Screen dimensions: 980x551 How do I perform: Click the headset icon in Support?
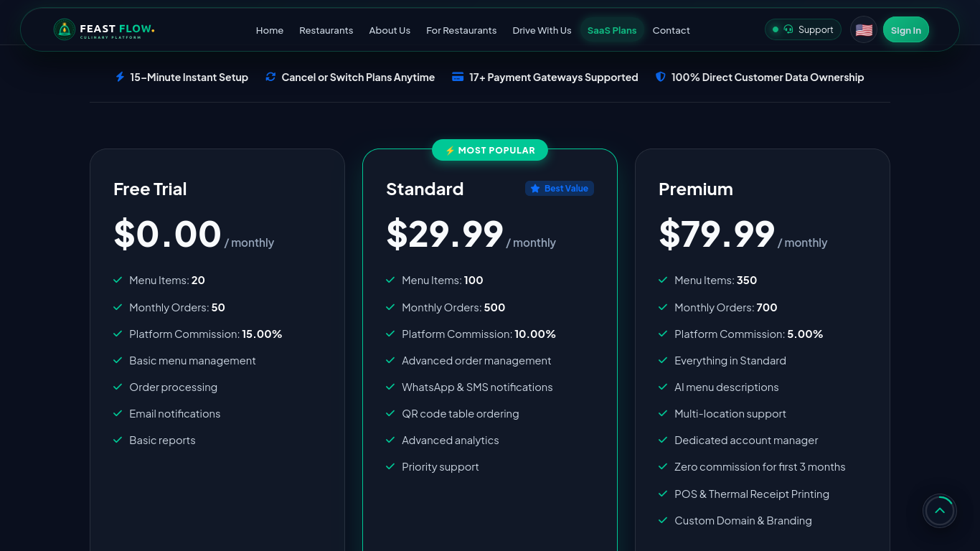(x=788, y=29)
